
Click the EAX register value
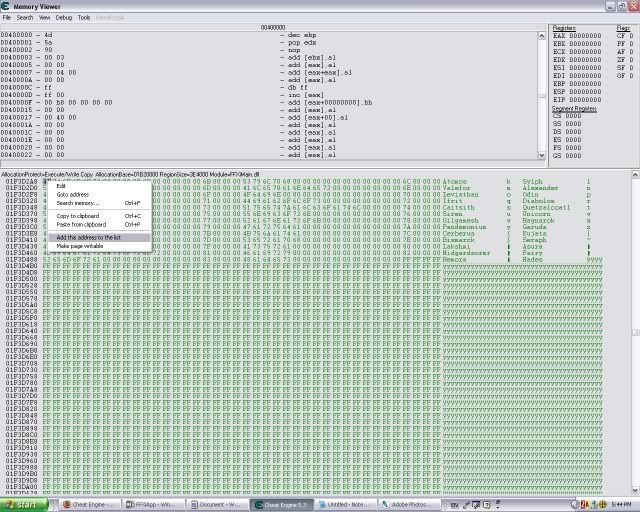(x=585, y=36)
